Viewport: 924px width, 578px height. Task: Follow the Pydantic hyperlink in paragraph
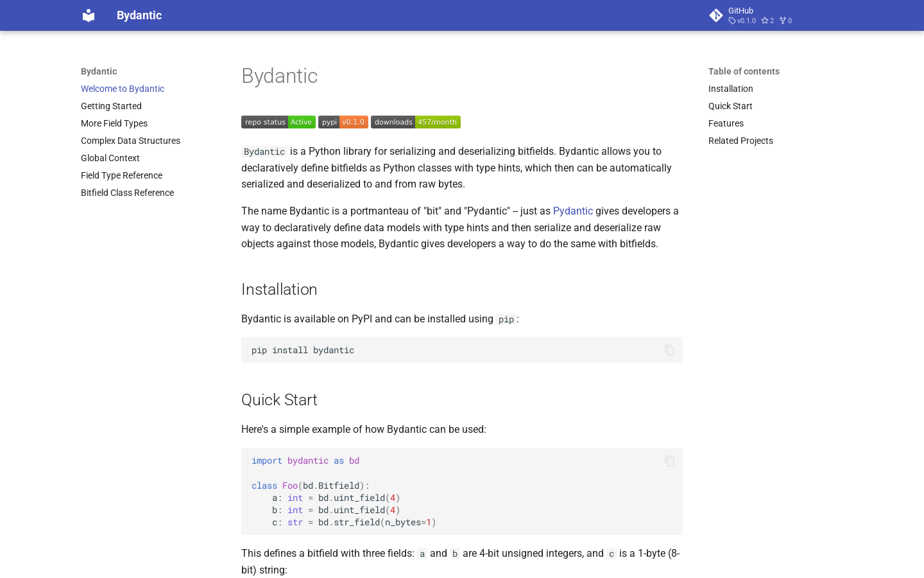pos(573,211)
